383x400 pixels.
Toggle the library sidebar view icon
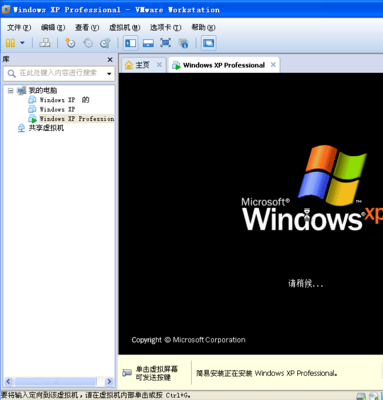tap(130, 43)
